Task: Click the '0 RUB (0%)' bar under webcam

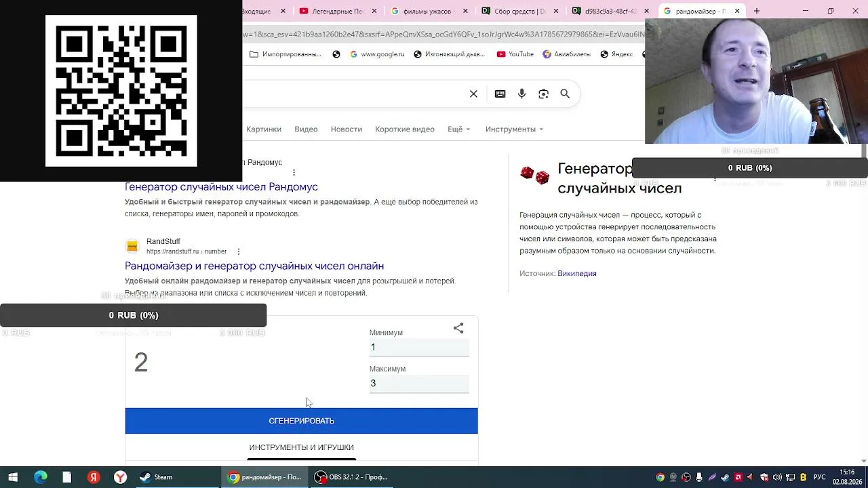Action: tap(750, 168)
